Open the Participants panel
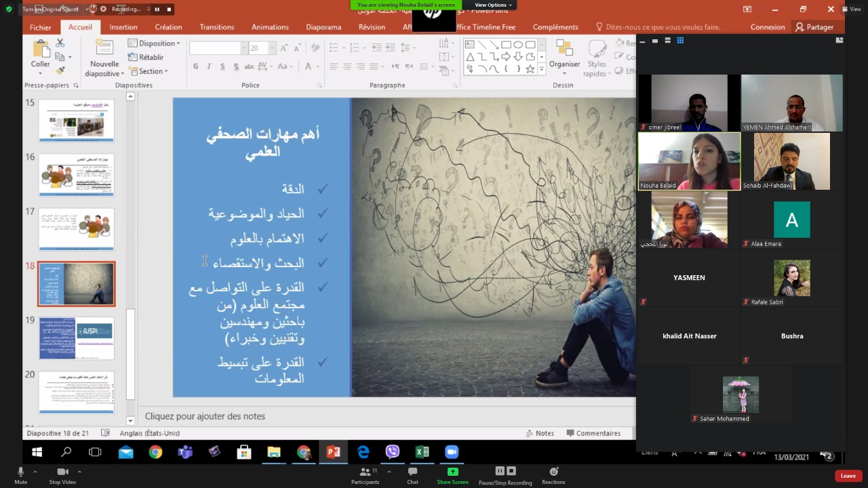This screenshot has height=488, width=868. [x=366, y=474]
